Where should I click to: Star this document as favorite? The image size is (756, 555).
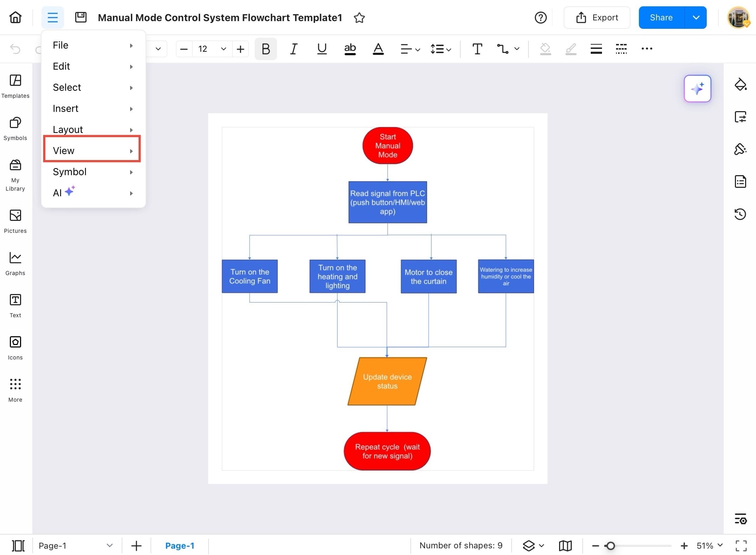pyautogui.click(x=359, y=17)
